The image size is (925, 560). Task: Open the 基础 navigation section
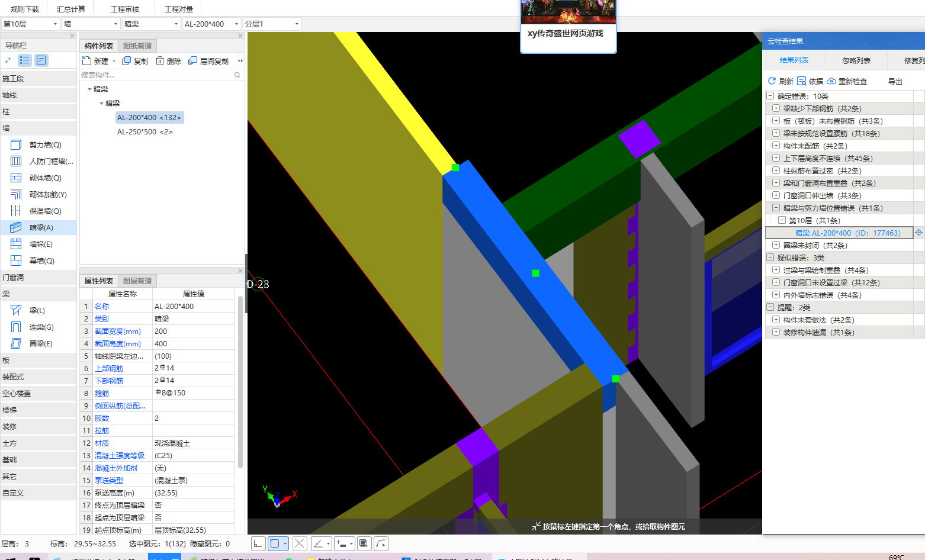[38, 459]
